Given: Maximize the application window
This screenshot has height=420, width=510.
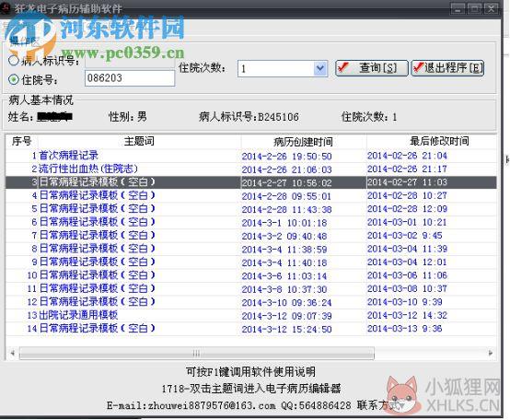Looking at the screenshot, I should 474,8.
